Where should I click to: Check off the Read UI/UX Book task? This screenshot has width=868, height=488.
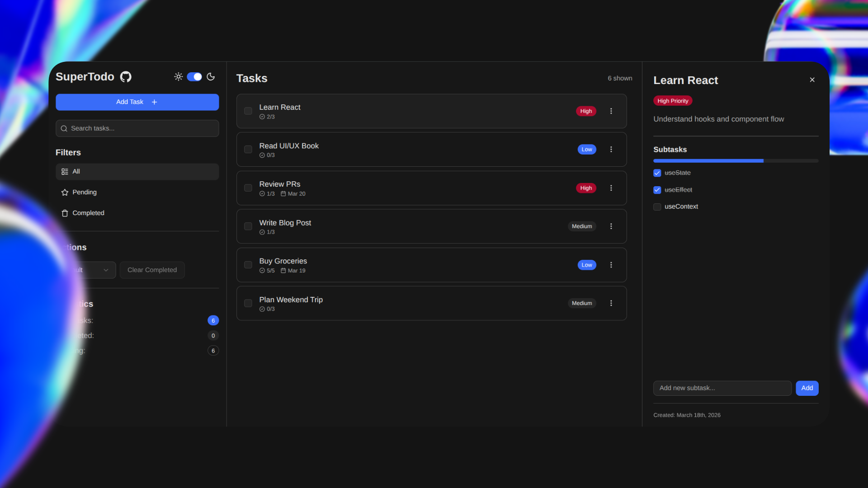[x=248, y=150]
